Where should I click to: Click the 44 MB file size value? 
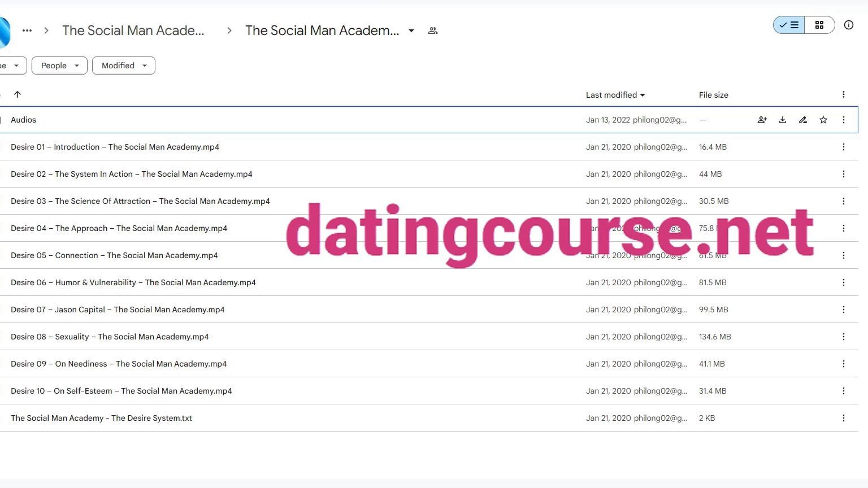(x=710, y=174)
